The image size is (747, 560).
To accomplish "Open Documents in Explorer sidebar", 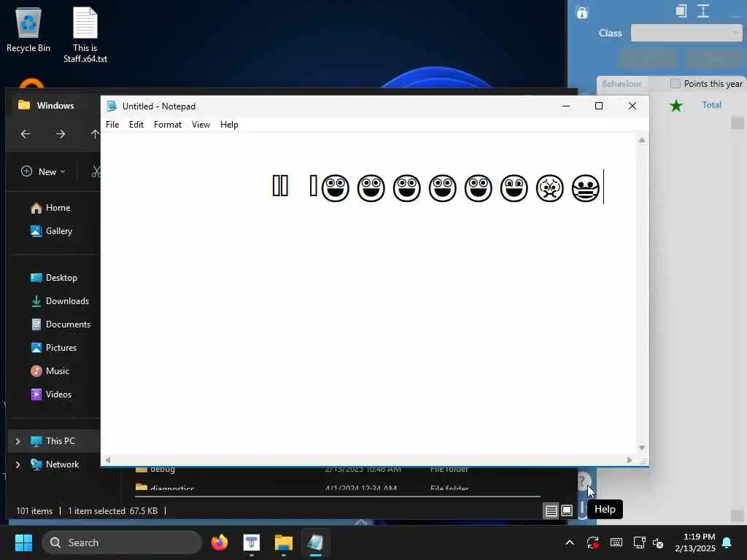I will [60, 324].
